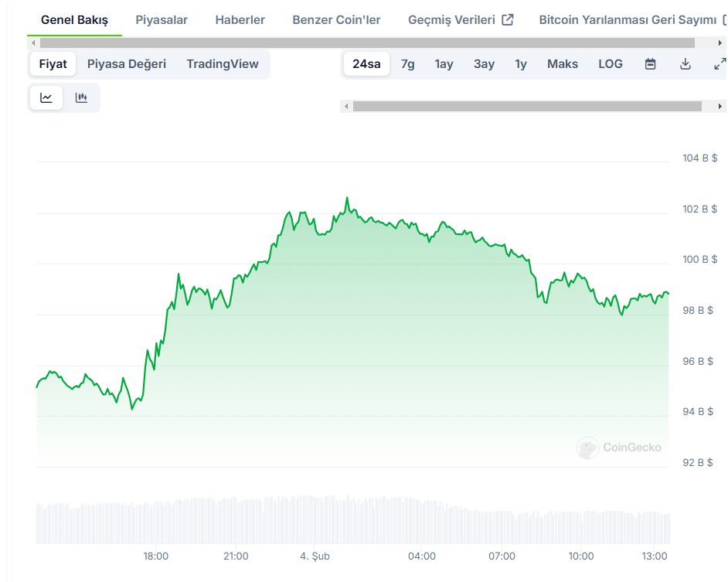This screenshot has width=728, height=582.
Task: Select the 1ay time range
Action: pos(444,64)
